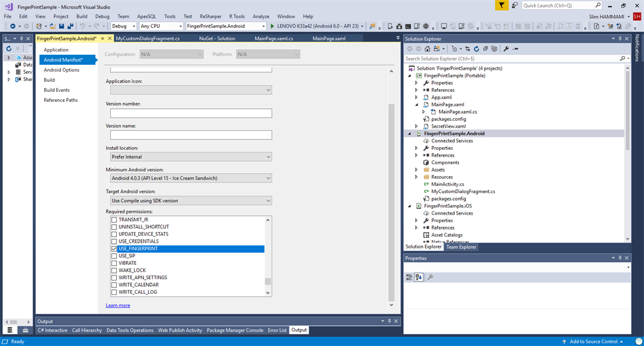
Task: Open the ReSharper menu
Action: [x=210, y=16]
